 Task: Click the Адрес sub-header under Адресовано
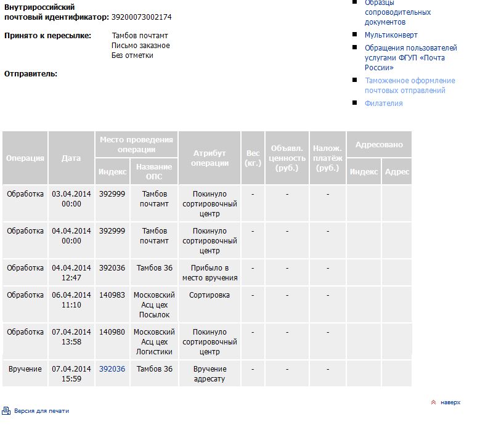click(397, 171)
